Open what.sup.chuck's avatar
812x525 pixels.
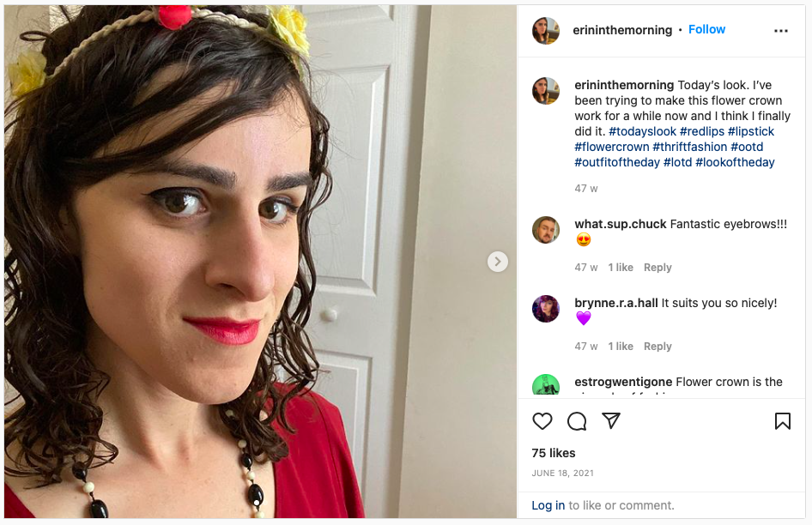pos(546,230)
